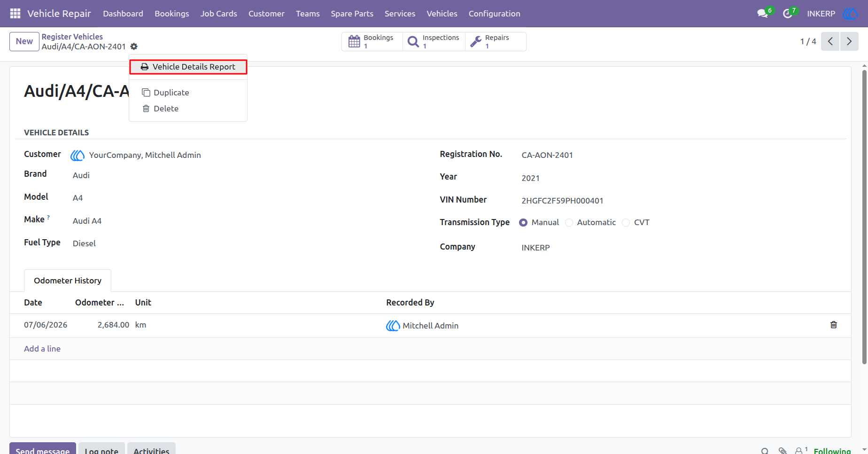Go to next record arrow
The image size is (868, 454).
[x=849, y=41]
